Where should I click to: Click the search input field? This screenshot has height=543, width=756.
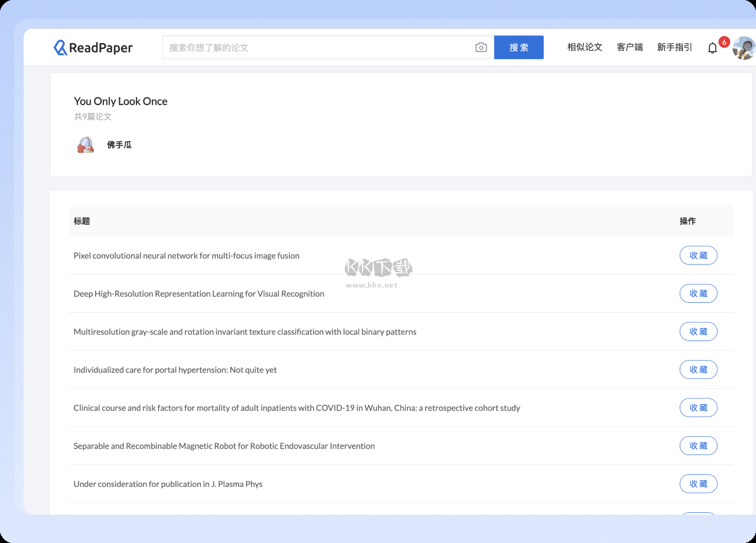tap(319, 48)
